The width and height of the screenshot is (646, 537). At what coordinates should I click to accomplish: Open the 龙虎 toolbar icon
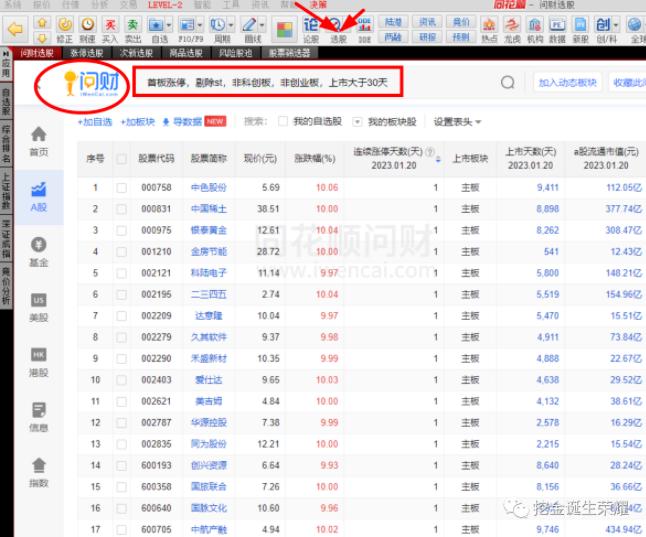[x=512, y=25]
